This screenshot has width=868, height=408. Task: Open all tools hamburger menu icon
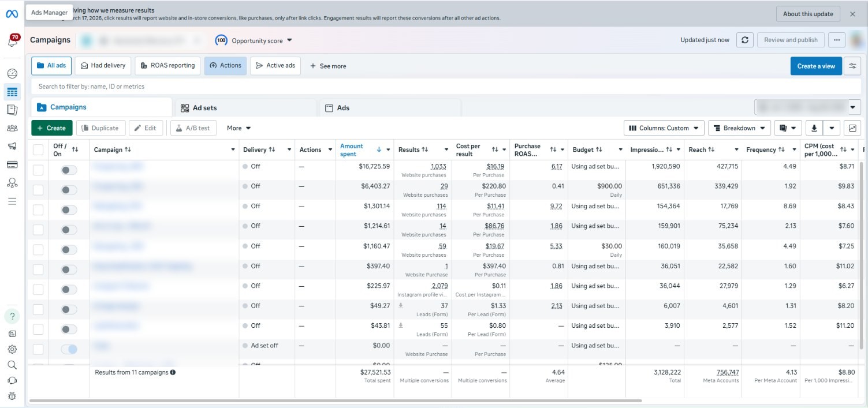pos(12,201)
